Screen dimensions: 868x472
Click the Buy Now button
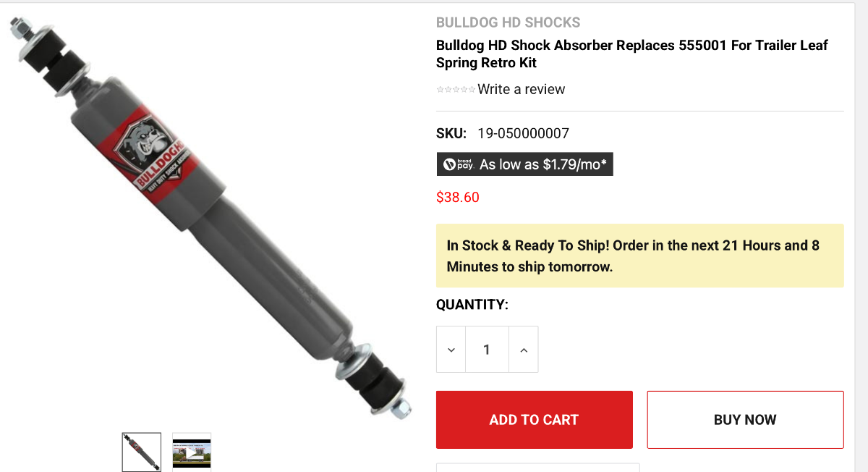click(745, 420)
